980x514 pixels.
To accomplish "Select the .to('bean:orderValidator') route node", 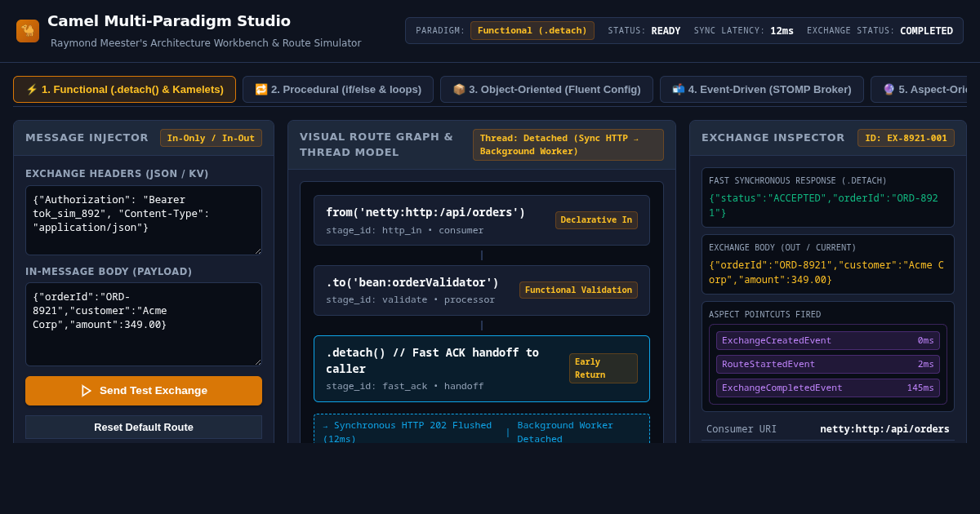I will click(x=482, y=290).
